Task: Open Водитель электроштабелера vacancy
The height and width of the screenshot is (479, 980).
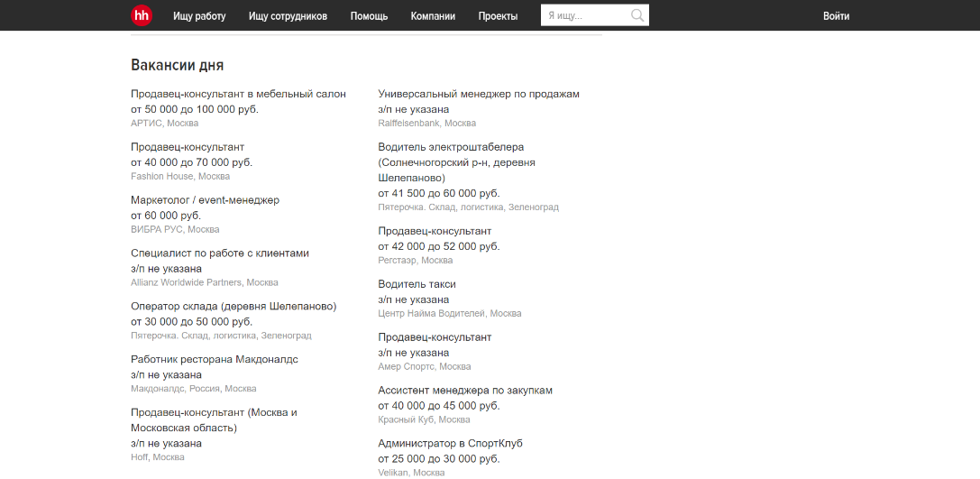Action: (x=456, y=162)
